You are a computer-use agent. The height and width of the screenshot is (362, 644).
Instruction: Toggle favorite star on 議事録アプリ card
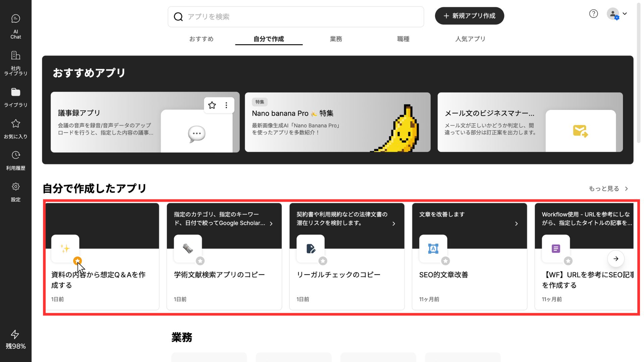point(212,105)
